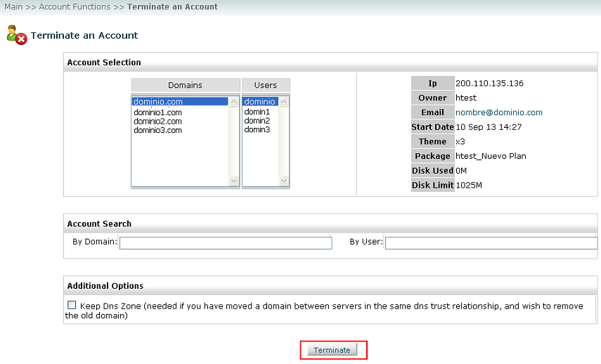The width and height of the screenshot is (601, 364).
Task: Click the Users list scroll up arrow
Action: 284,101
